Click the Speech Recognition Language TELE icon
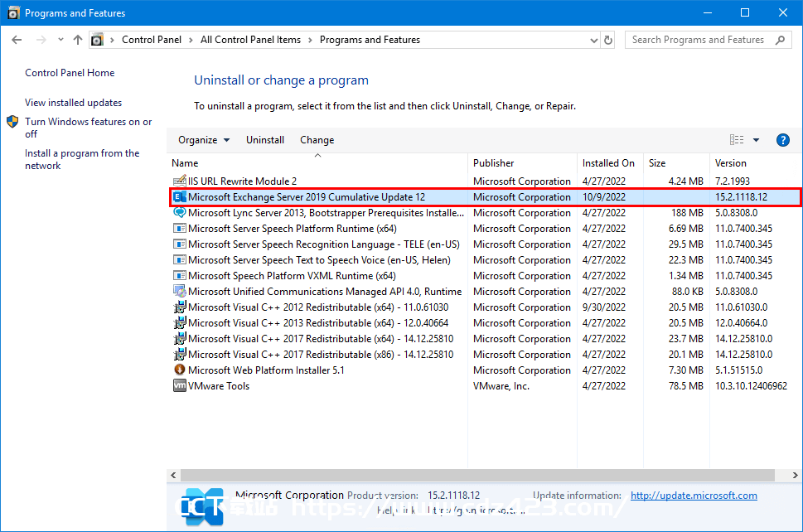 pyautogui.click(x=179, y=244)
